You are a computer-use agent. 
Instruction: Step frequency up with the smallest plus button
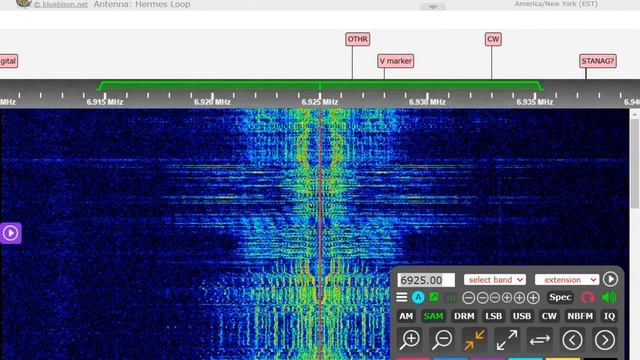pos(507,298)
